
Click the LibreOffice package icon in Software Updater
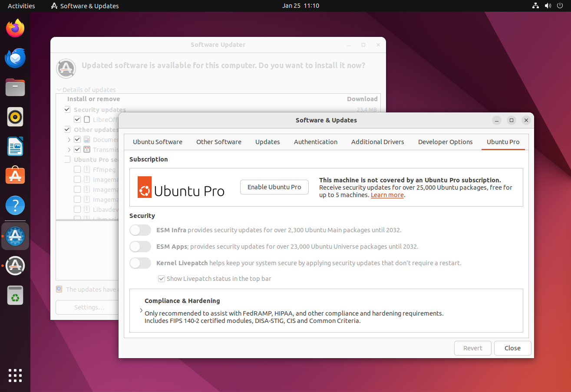click(x=87, y=120)
